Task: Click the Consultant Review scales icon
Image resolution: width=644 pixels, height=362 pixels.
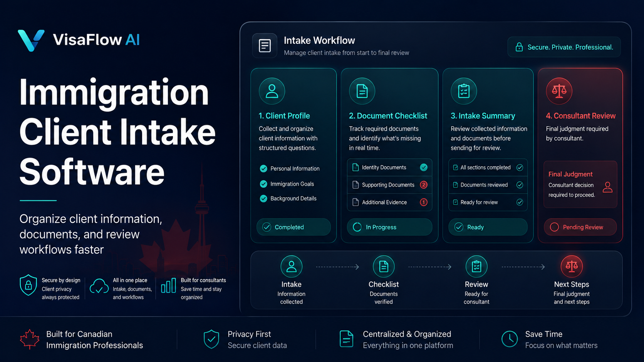Action: 559,91
